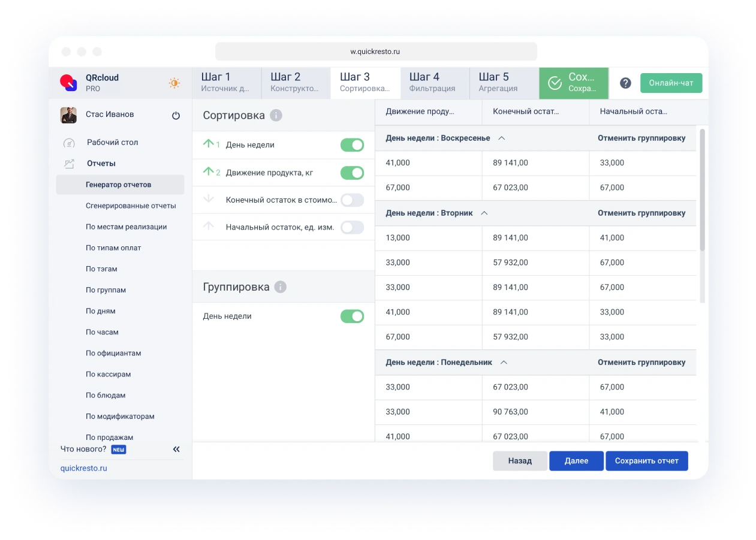Collapse the Вторник group chevron

[484, 213]
